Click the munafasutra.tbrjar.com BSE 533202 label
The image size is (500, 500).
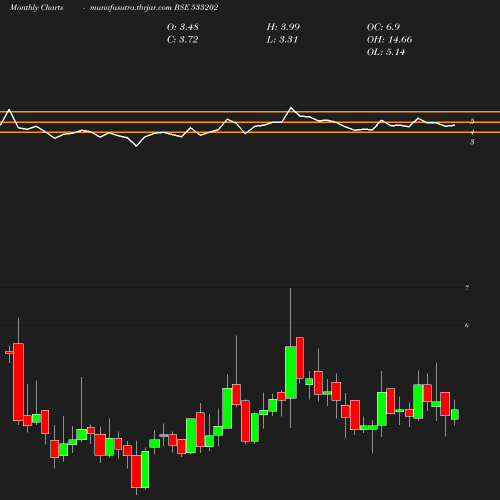tap(154, 8)
